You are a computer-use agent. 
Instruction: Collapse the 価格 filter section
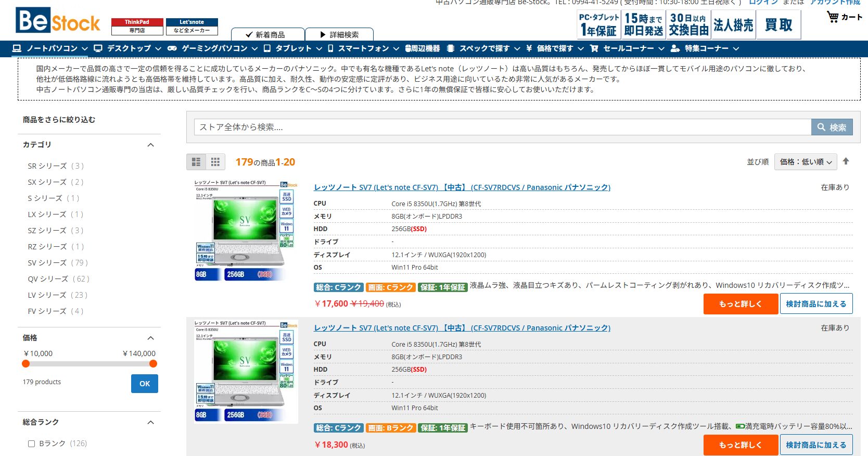151,338
